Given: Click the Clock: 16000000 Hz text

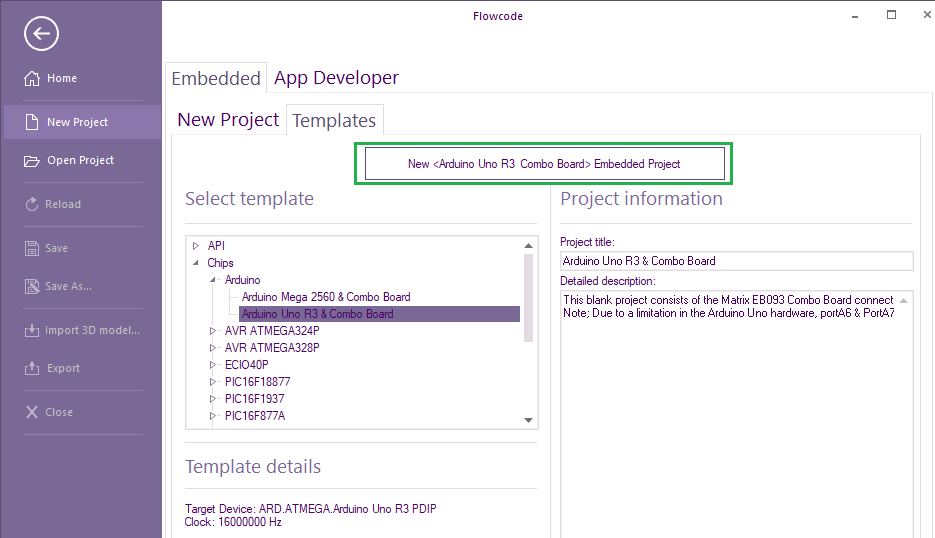Looking at the screenshot, I should 233,522.
